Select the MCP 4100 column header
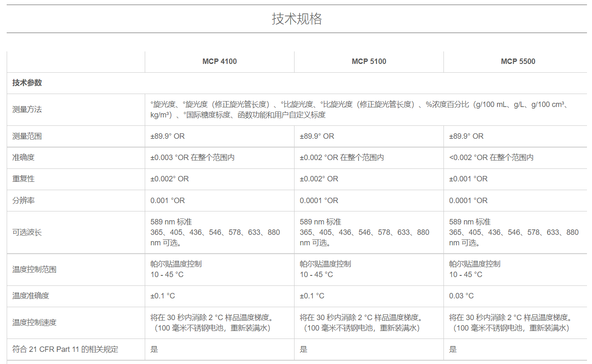The image size is (592, 364). click(x=220, y=61)
